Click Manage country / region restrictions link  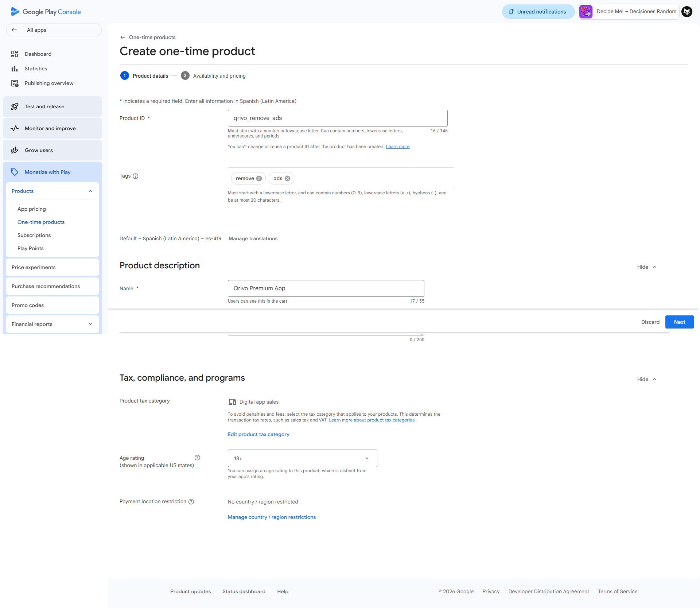(x=272, y=517)
